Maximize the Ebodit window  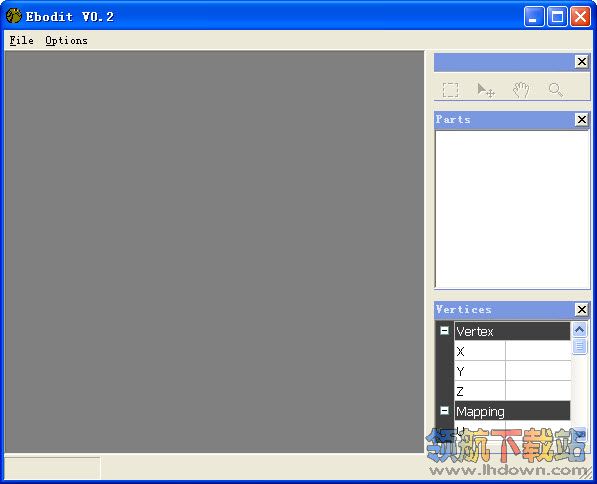(x=557, y=16)
